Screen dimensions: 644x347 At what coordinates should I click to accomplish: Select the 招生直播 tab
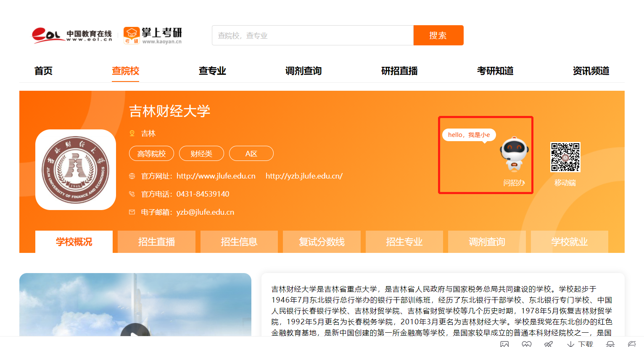(x=156, y=242)
